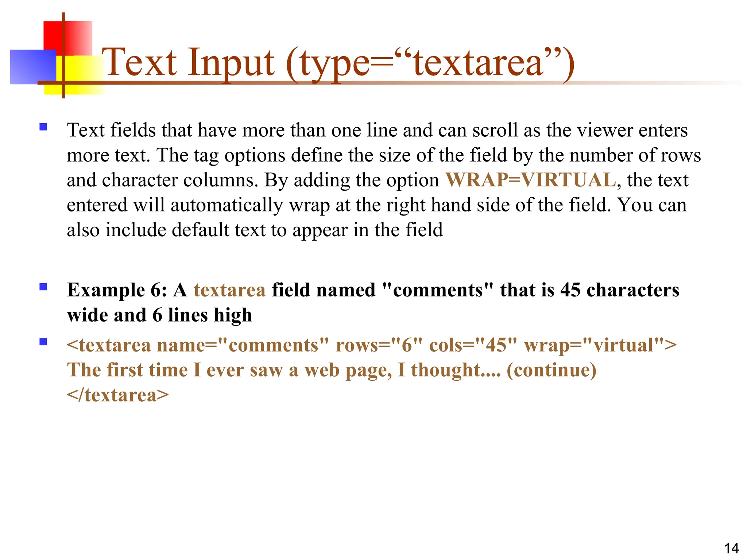Click the text 'entered will automatically wrap'
The image size is (747, 560).
(198, 205)
